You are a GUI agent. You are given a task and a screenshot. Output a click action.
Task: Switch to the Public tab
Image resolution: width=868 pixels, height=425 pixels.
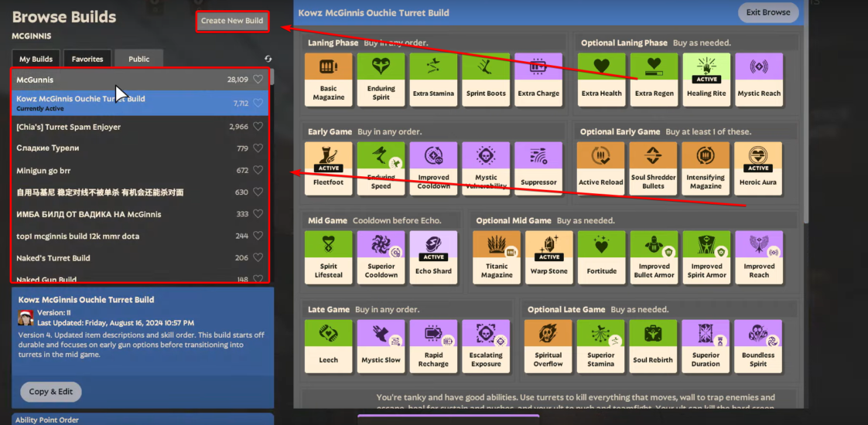[139, 59]
